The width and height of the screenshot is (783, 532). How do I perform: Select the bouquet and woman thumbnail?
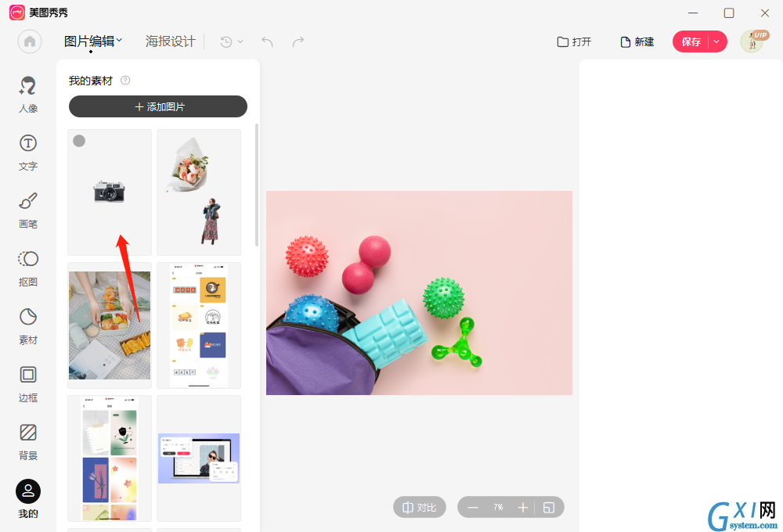click(x=199, y=192)
